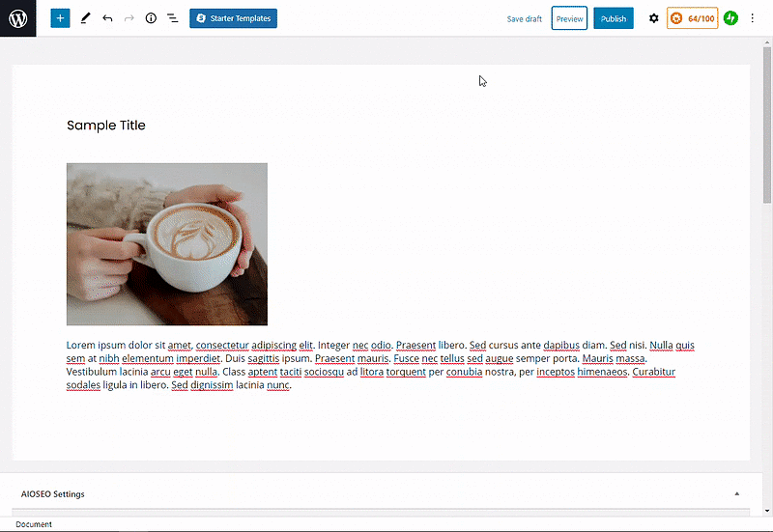
Task: Open the AIOSEO score 64/100 panel
Action: (x=692, y=18)
